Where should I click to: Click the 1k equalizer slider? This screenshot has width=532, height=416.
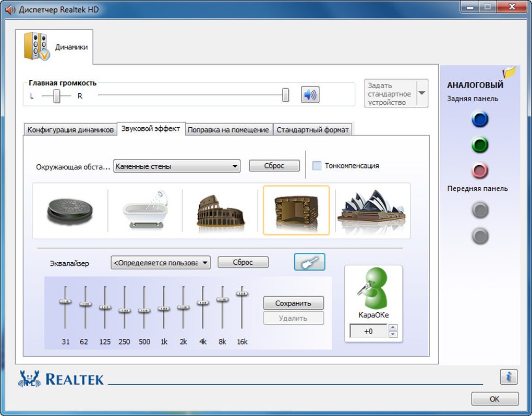click(164, 309)
